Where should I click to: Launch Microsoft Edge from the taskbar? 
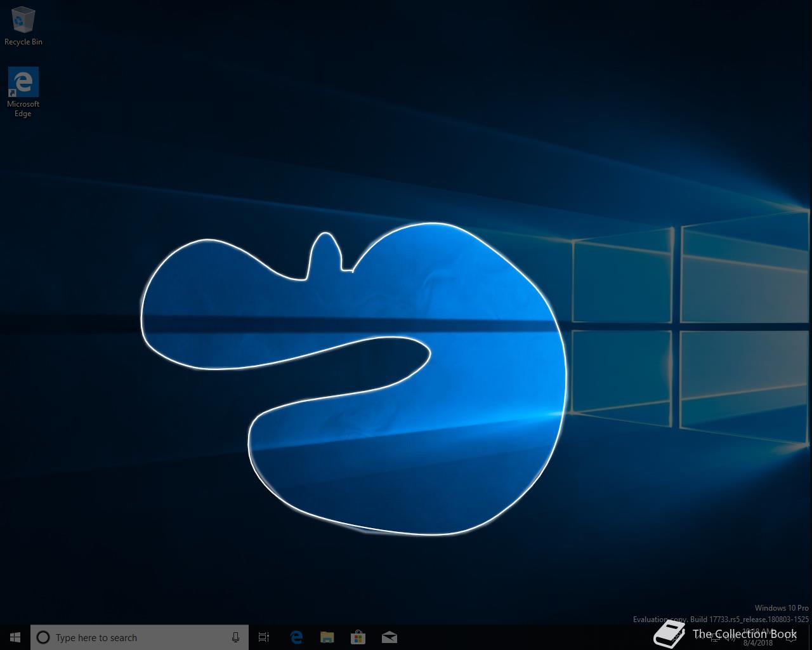coord(296,637)
